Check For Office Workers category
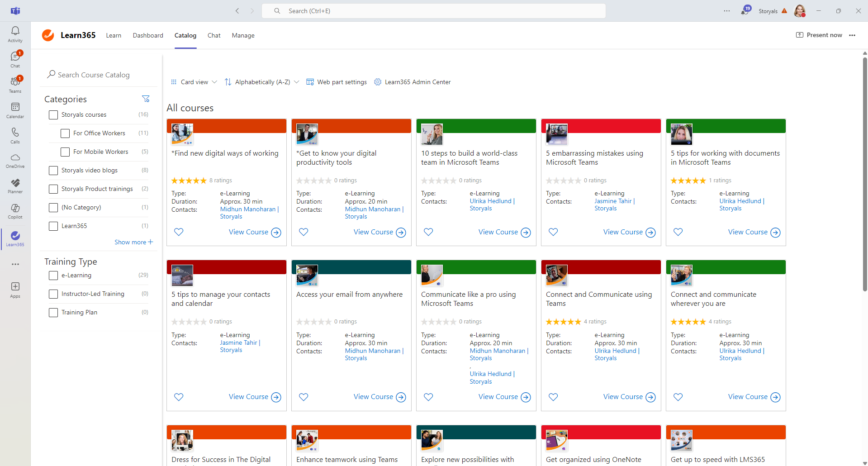The image size is (868, 466). pyautogui.click(x=65, y=133)
